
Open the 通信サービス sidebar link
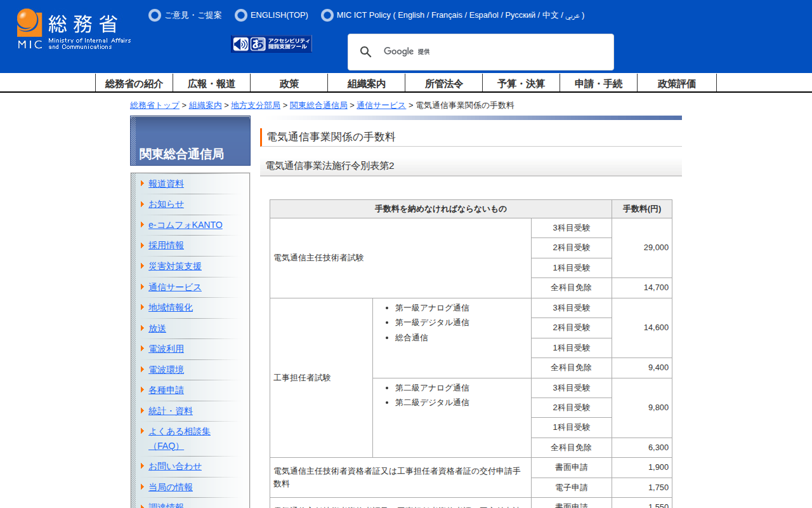[x=175, y=287]
